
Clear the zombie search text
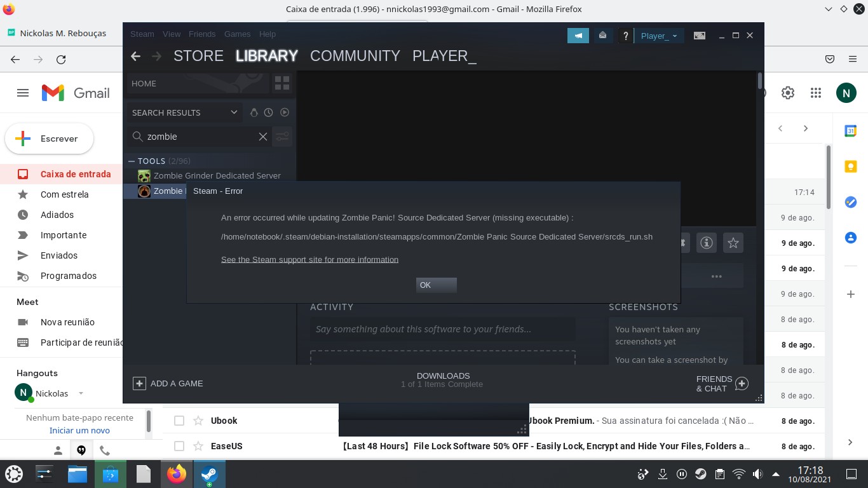point(263,137)
